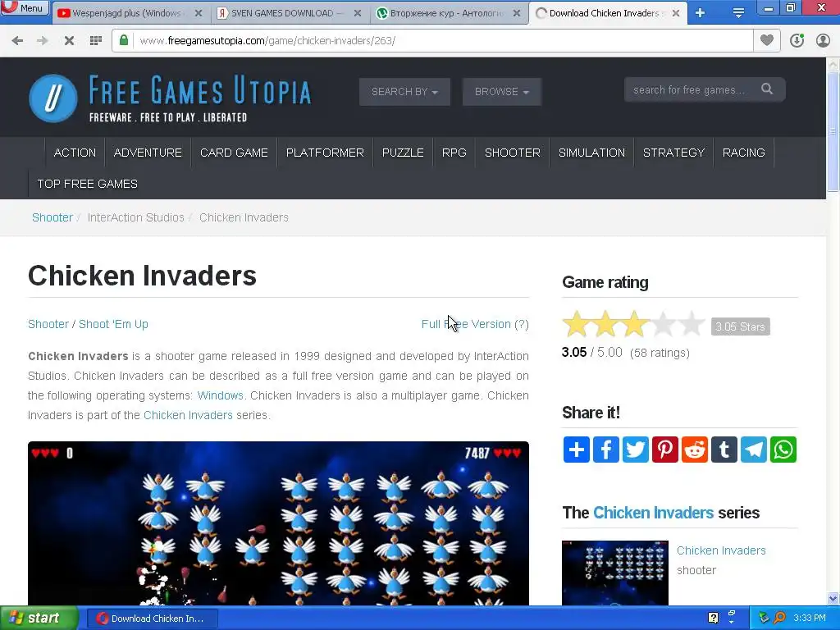The image size is (840, 630).
Task: Click the Windows operating system link
Action: [x=220, y=395]
